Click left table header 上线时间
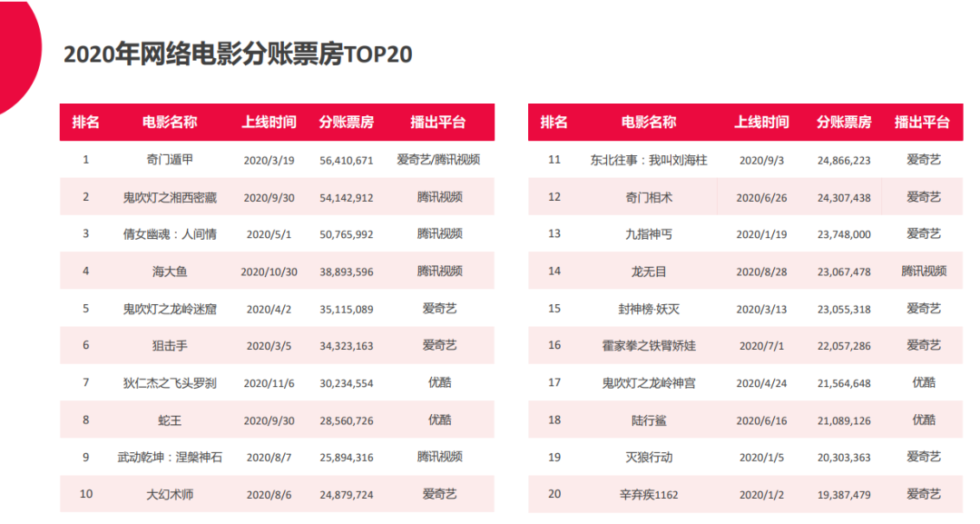 pyautogui.click(x=269, y=122)
